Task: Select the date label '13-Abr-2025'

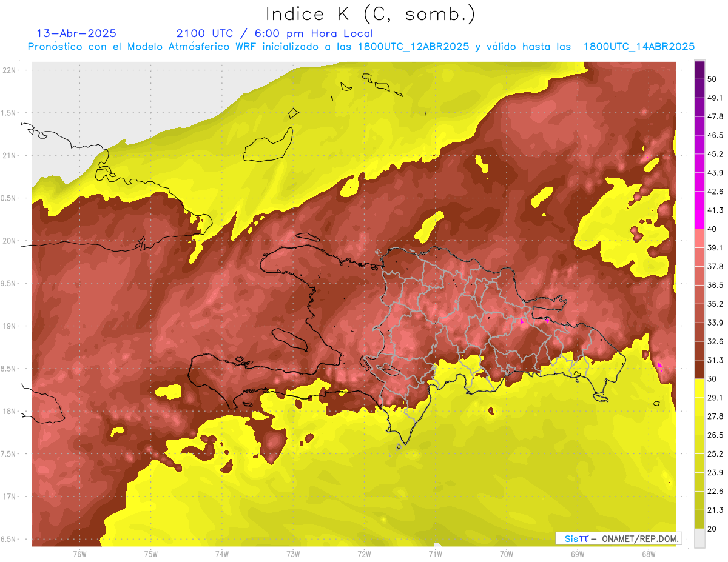Action: coord(76,33)
